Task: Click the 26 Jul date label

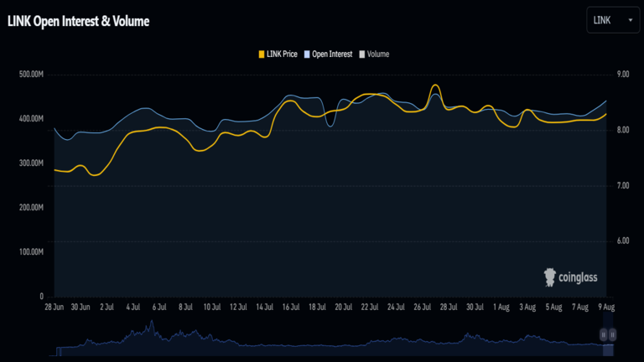Action: point(423,307)
